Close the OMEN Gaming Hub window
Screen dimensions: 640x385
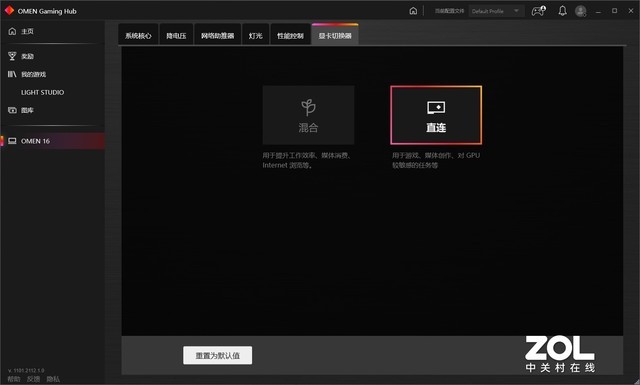[x=631, y=11]
